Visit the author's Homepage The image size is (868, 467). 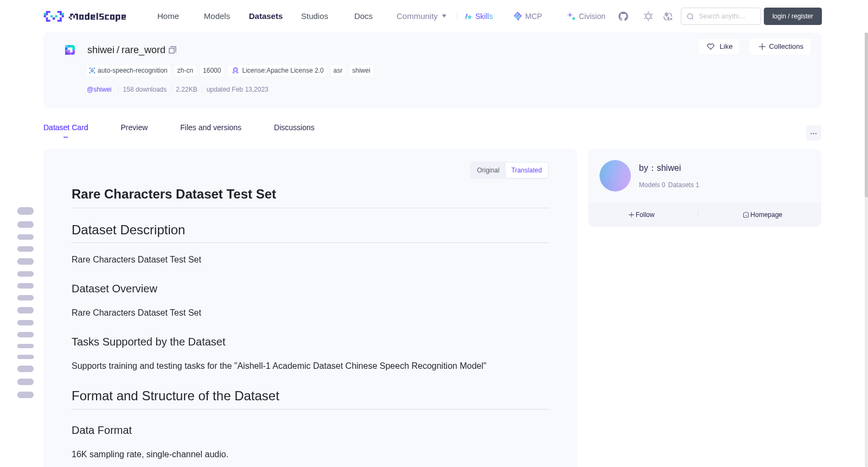click(762, 215)
